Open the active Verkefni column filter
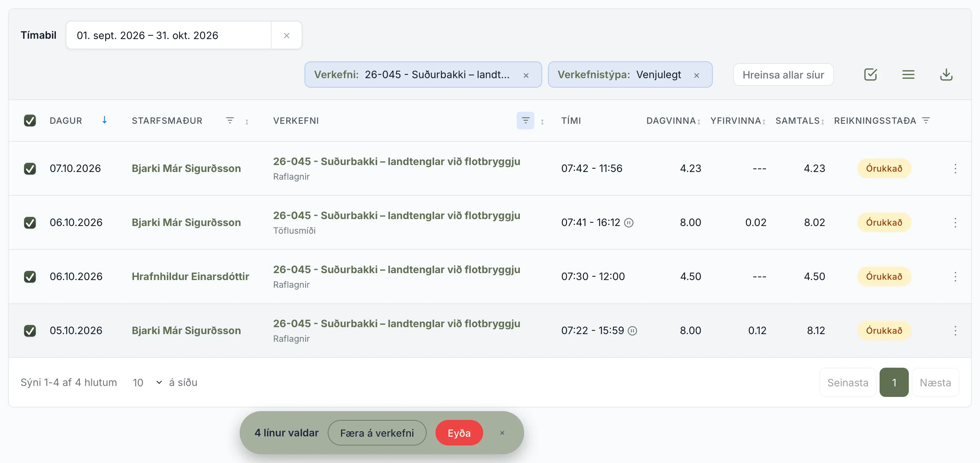980x463 pixels. coord(525,120)
